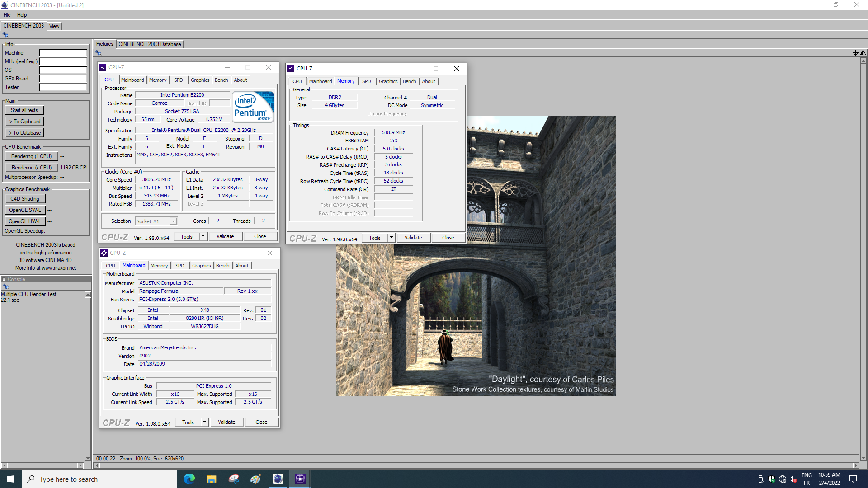Click the pin icon under Pictures tab
This screenshot has width=868, height=488.
point(98,53)
